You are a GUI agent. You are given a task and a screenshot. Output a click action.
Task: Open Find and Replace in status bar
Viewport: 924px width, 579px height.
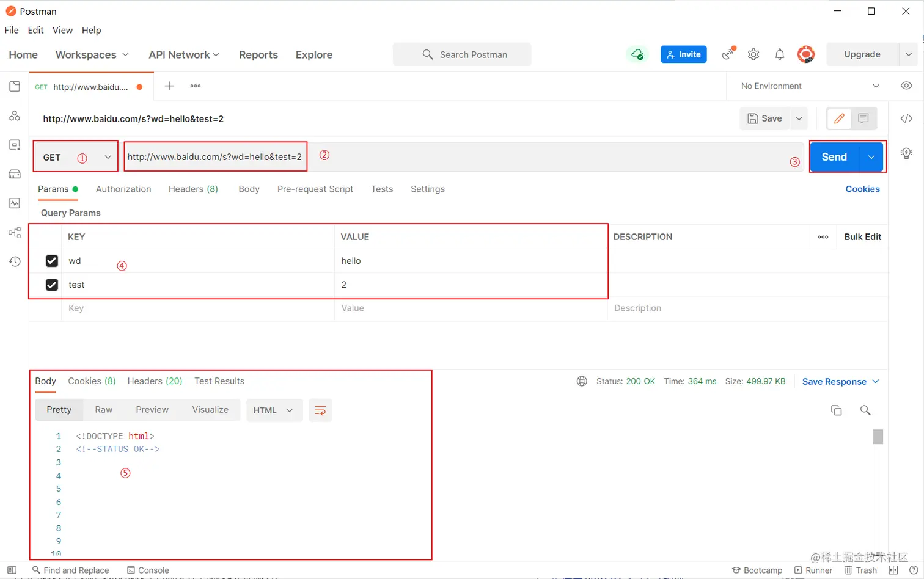71,570
